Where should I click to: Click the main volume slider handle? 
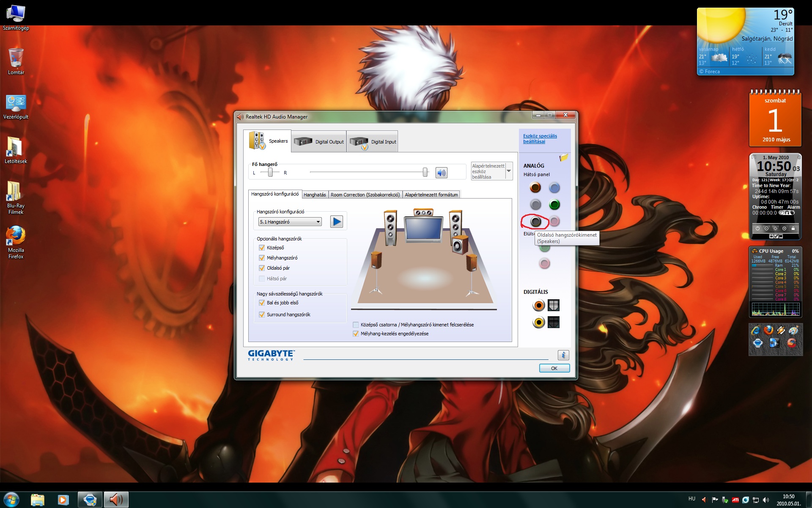[x=425, y=172]
